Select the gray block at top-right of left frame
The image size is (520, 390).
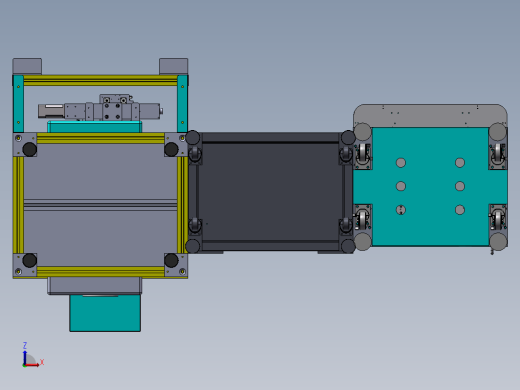click(173, 66)
